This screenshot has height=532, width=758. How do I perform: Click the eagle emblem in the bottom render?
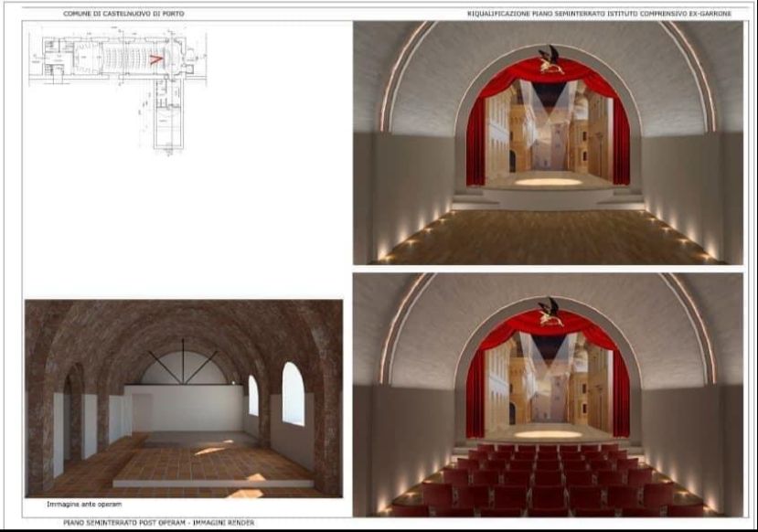point(549,311)
